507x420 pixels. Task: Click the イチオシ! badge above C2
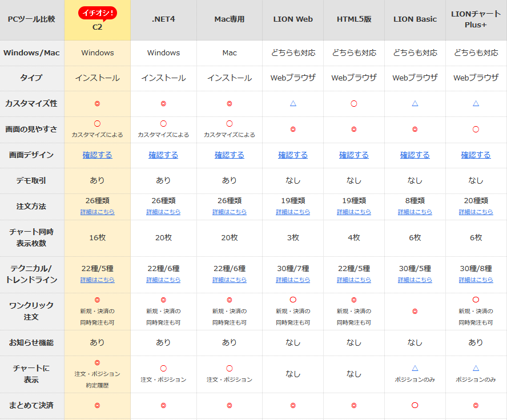(x=97, y=14)
